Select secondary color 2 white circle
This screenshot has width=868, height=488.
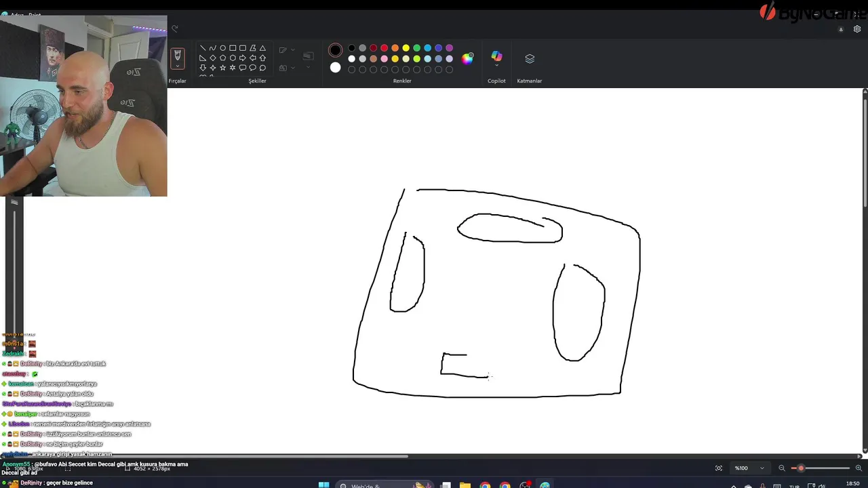335,67
